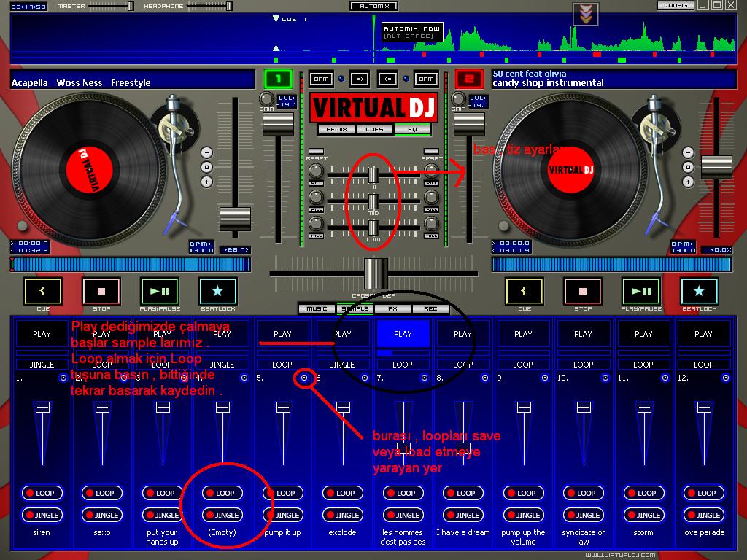Screen dimensions: 747x560
Task: Play sample 1 siren
Action: click(x=42, y=334)
